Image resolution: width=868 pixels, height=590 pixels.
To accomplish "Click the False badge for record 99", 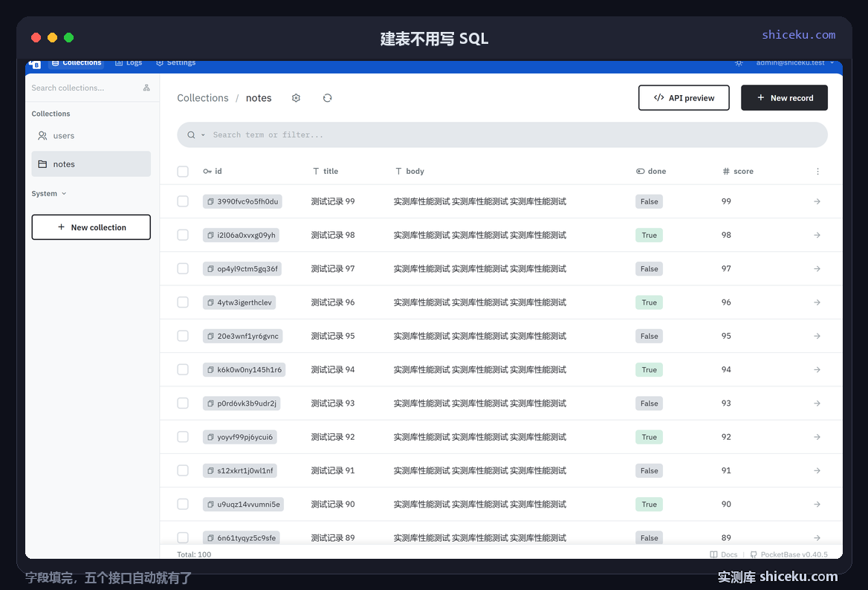I will 650,201.
